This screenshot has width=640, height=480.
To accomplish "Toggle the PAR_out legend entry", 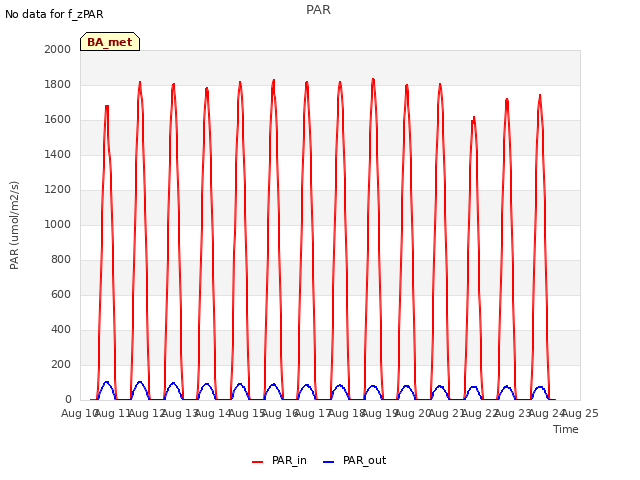I will [x=354, y=460].
